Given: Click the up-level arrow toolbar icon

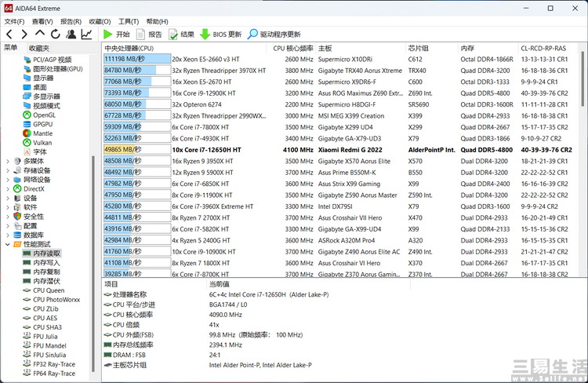Looking at the screenshot, I should click(x=40, y=34).
